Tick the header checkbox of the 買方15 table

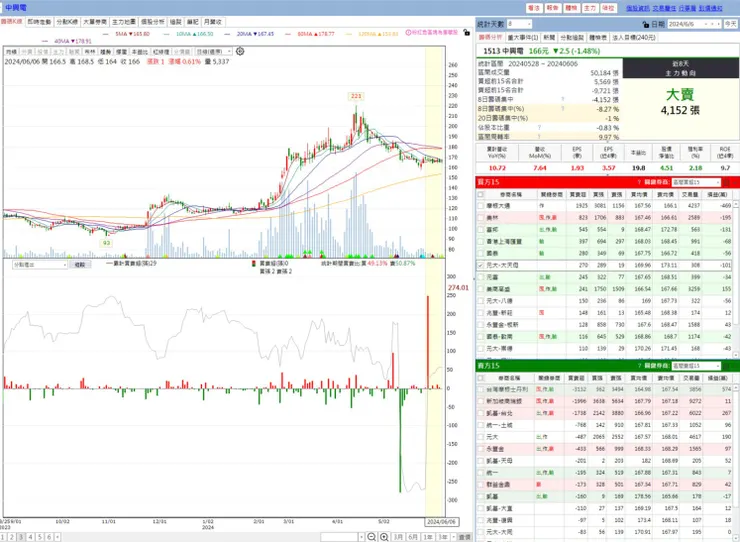tap(480, 195)
